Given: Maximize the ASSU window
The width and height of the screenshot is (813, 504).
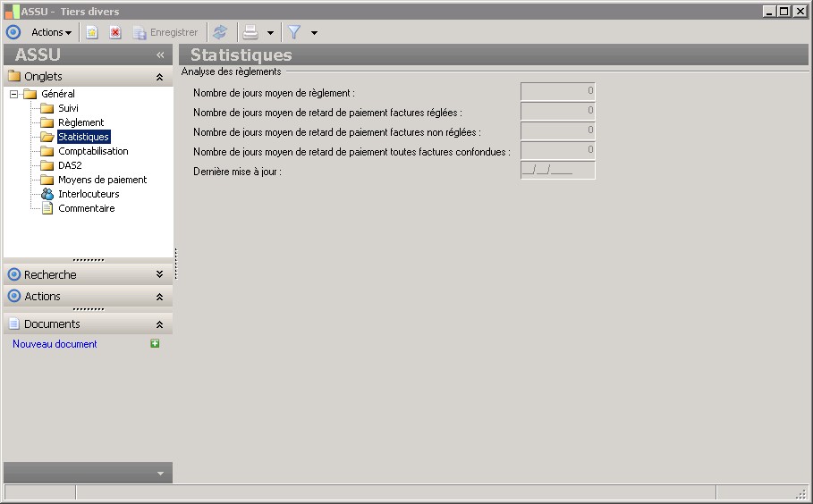Looking at the screenshot, I should tap(784, 11).
